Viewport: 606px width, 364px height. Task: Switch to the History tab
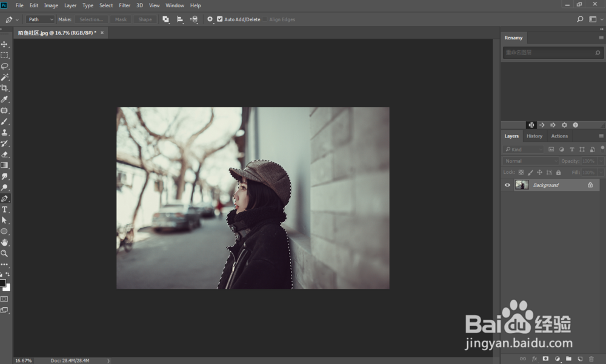pyautogui.click(x=534, y=136)
